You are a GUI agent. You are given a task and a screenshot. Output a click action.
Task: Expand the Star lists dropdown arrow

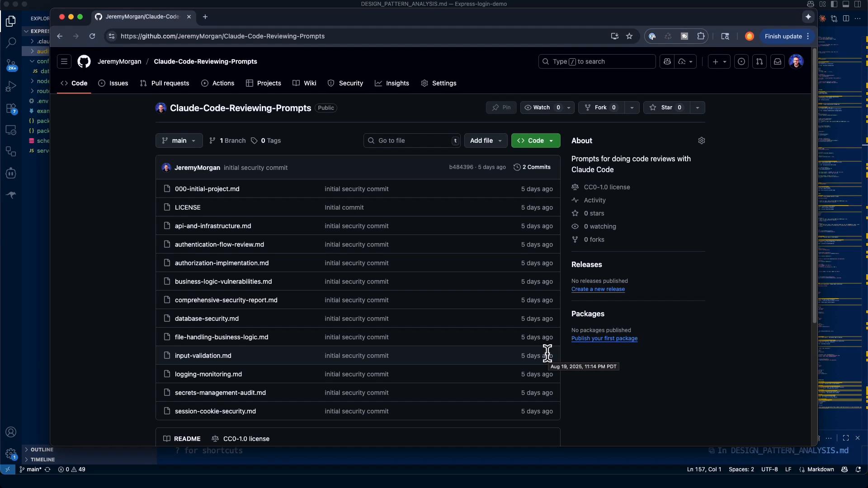pyautogui.click(x=698, y=108)
